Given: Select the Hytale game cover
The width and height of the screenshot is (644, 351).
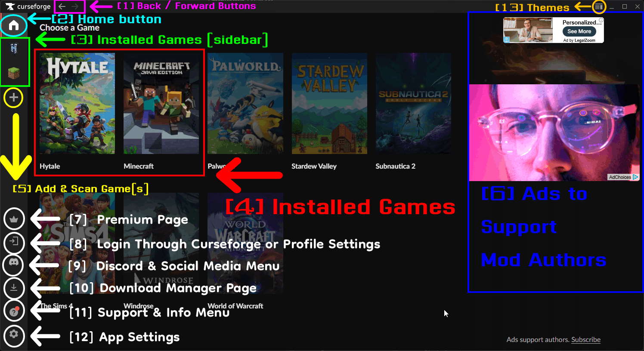Looking at the screenshot, I should [77, 104].
